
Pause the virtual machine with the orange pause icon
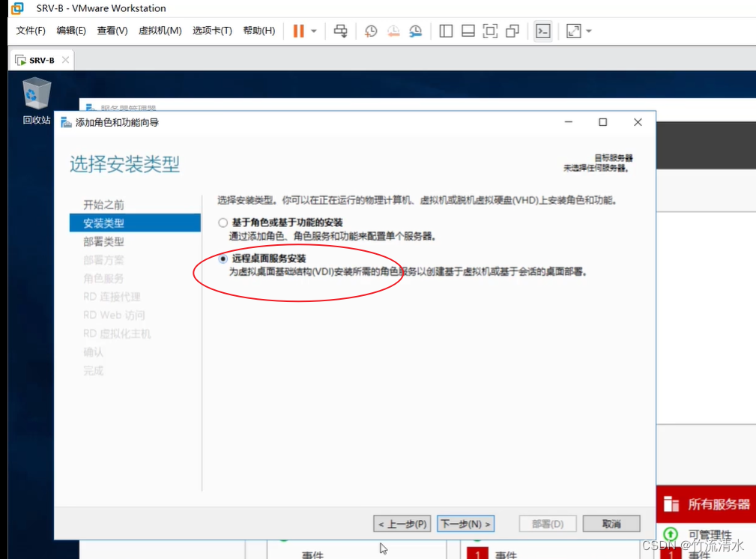point(298,31)
